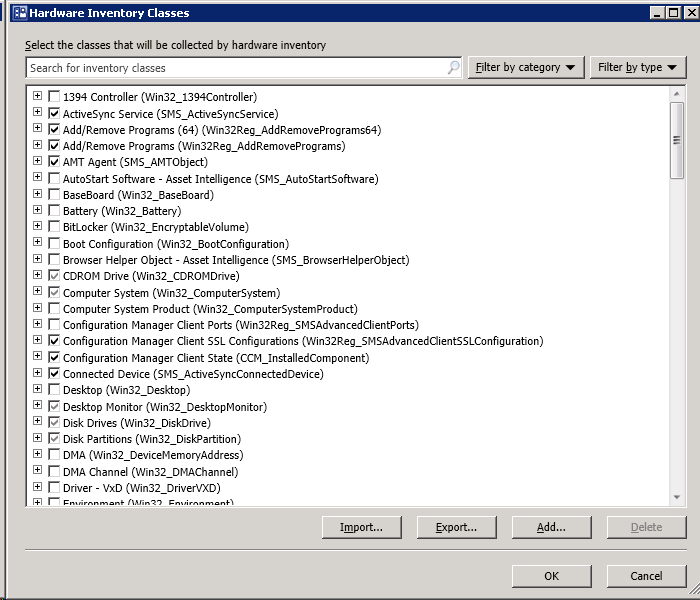Expand the Computer System node
This screenshot has width=700, height=600.
(x=38, y=292)
